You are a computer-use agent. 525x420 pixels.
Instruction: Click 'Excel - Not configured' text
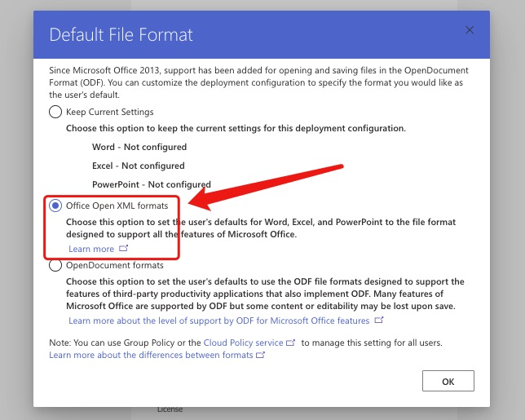tap(139, 166)
